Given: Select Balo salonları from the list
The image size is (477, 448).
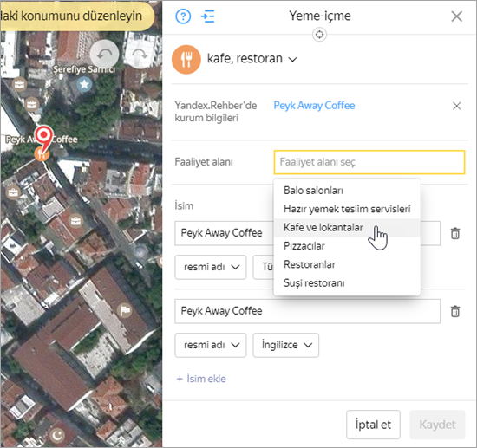Looking at the screenshot, I should tap(347, 191).
